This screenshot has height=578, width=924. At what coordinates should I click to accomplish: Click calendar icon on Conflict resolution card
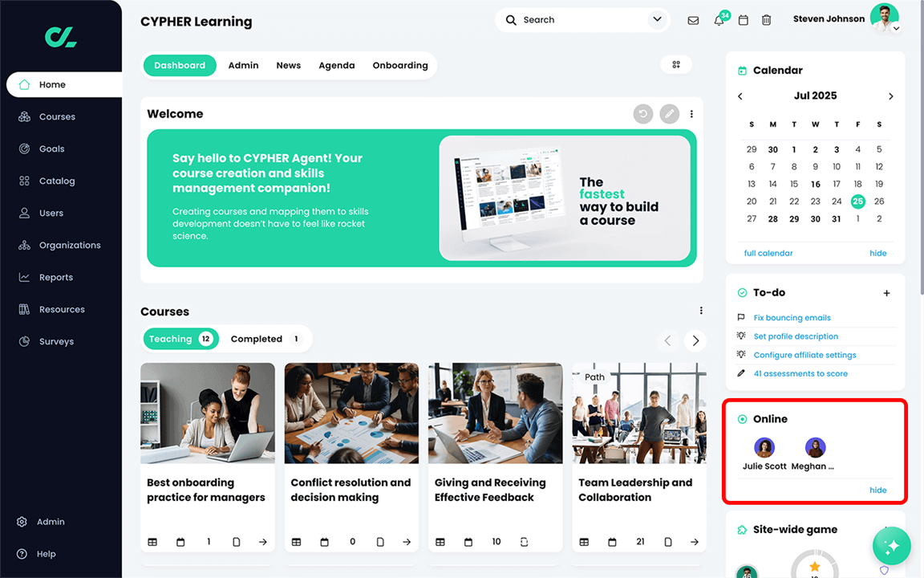tap(324, 542)
